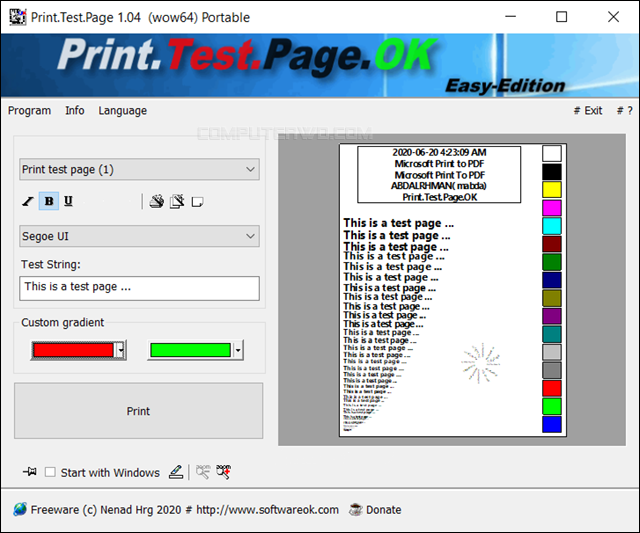The image size is (640, 533).
Task: Click the yellow swatch in preview color column
Action: coord(552,190)
